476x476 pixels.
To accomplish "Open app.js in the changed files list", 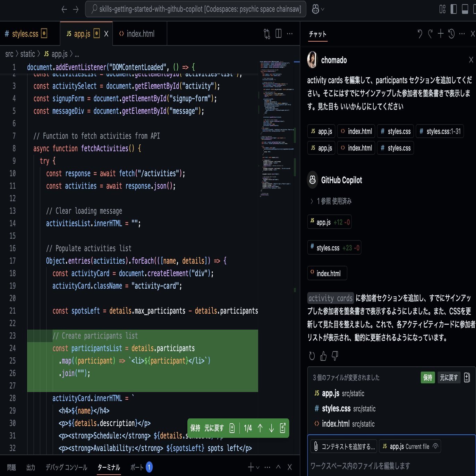I will click(x=391, y=393).
